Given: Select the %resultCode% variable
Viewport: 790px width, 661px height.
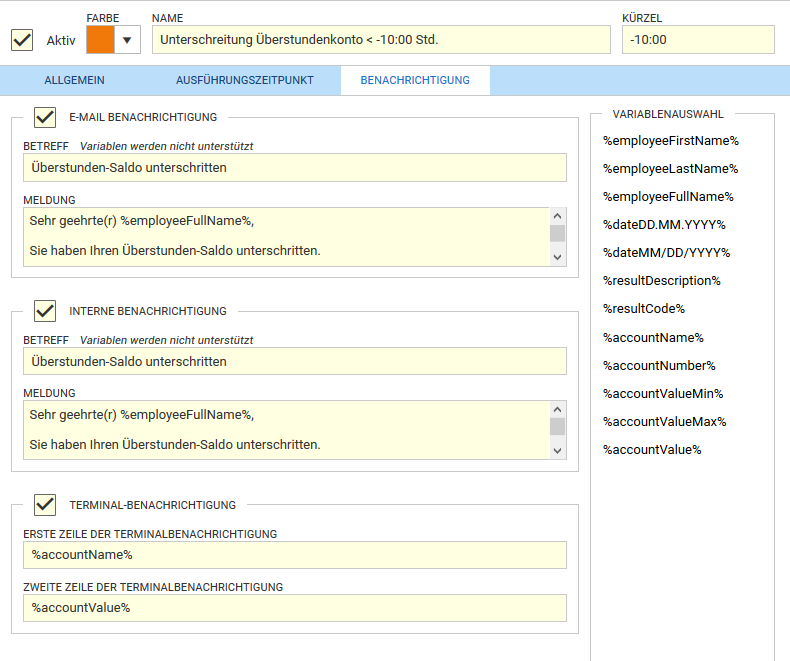Looking at the screenshot, I should tap(644, 309).
